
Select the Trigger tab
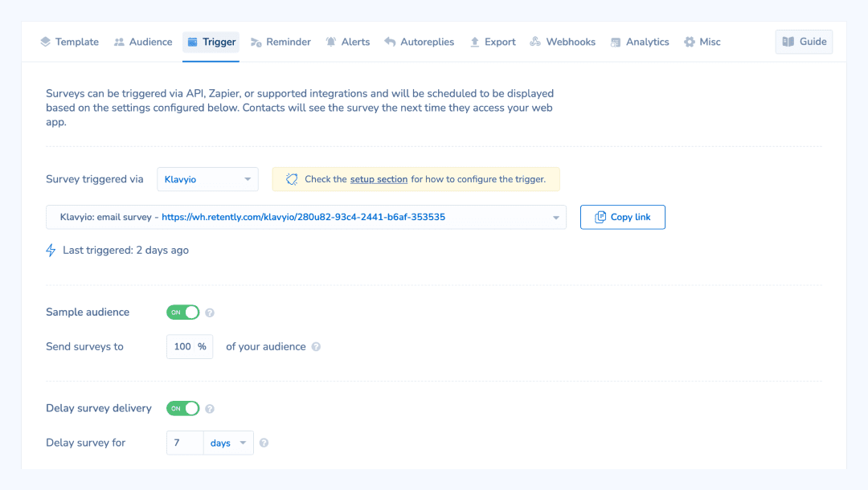[x=211, y=42]
